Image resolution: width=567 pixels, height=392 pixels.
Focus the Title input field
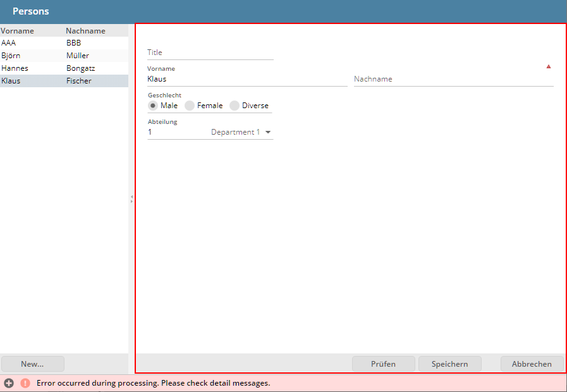(x=210, y=52)
